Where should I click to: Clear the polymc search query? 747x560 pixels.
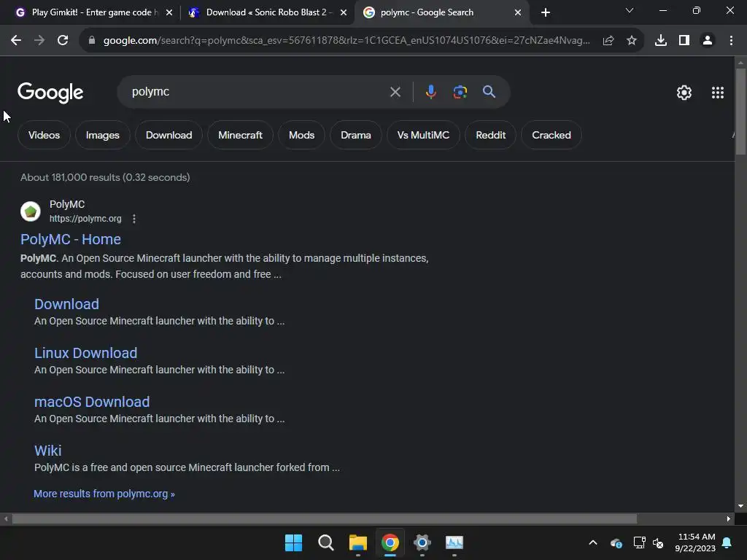[x=395, y=92]
